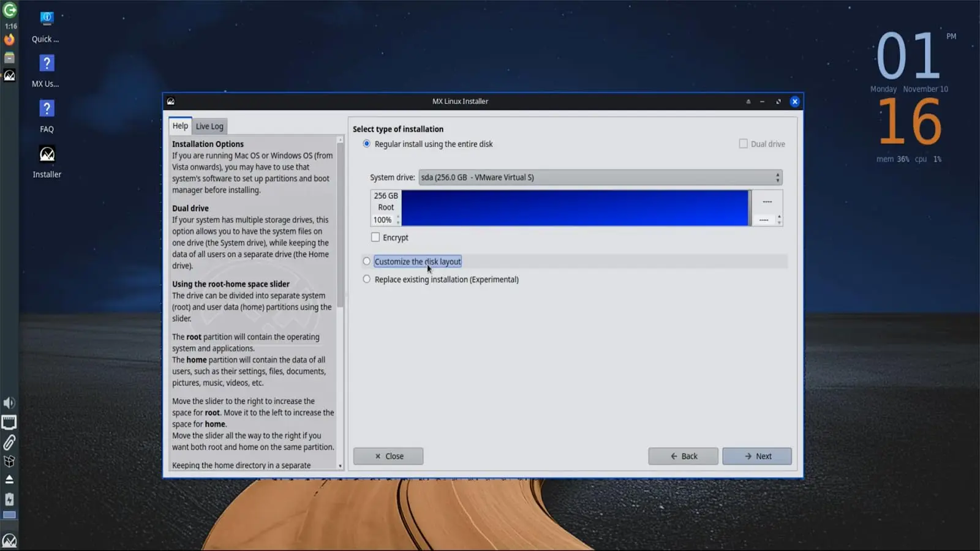Click the 'Select type of installation' label
Viewport: 980px width, 551px height.
pyautogui.click(x=398, y=129)
